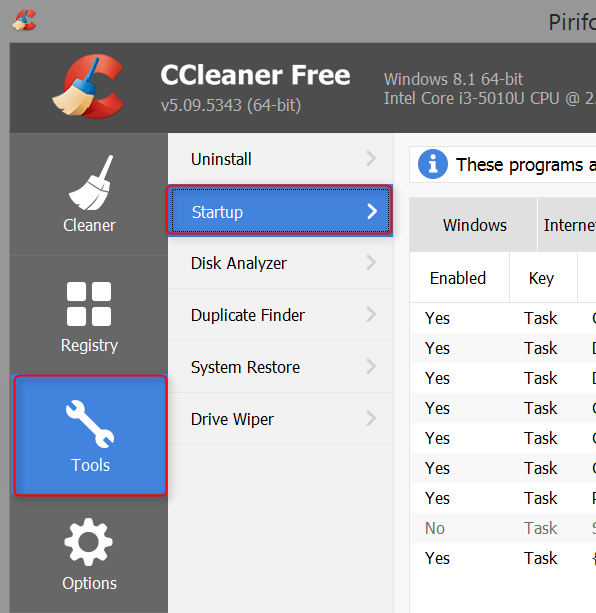Open the Options gear icon
596x613 pixels.
point(89,542)
